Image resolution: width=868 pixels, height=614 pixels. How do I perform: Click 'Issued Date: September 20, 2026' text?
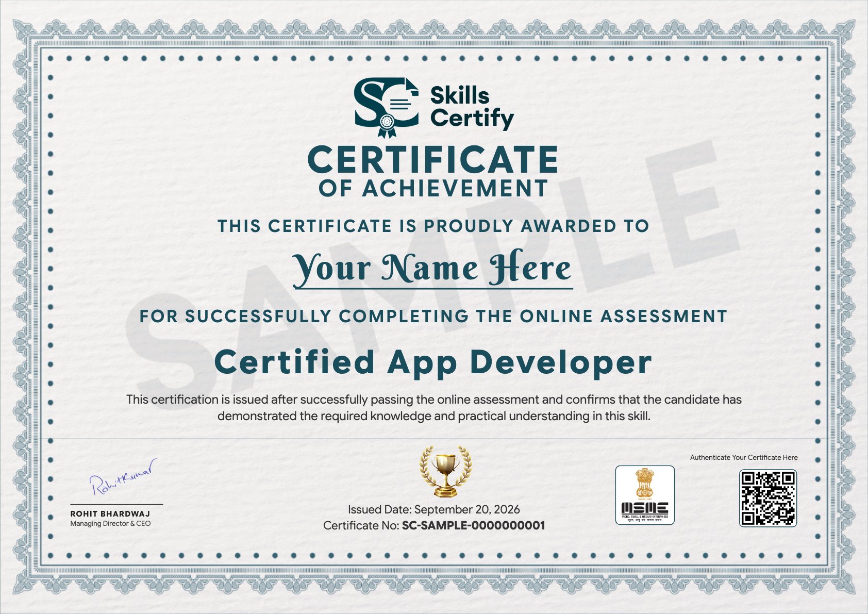(x=434, y=509)
